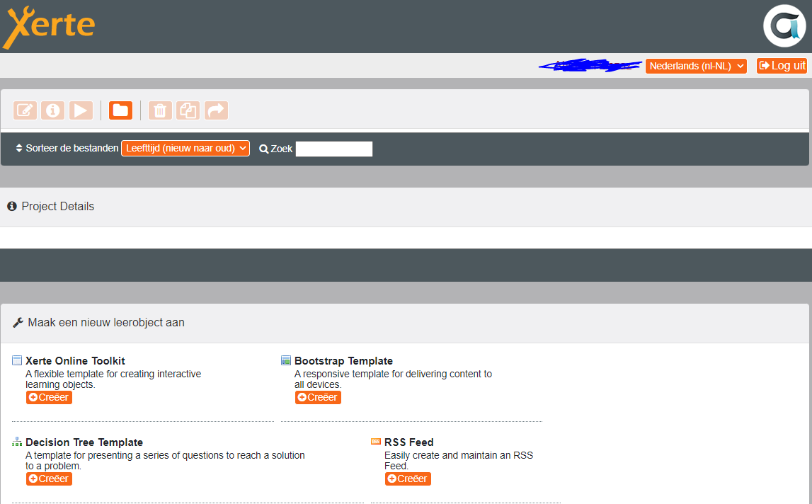Click the round logo in header corner

pyautogui.click(x=784, y=26)
